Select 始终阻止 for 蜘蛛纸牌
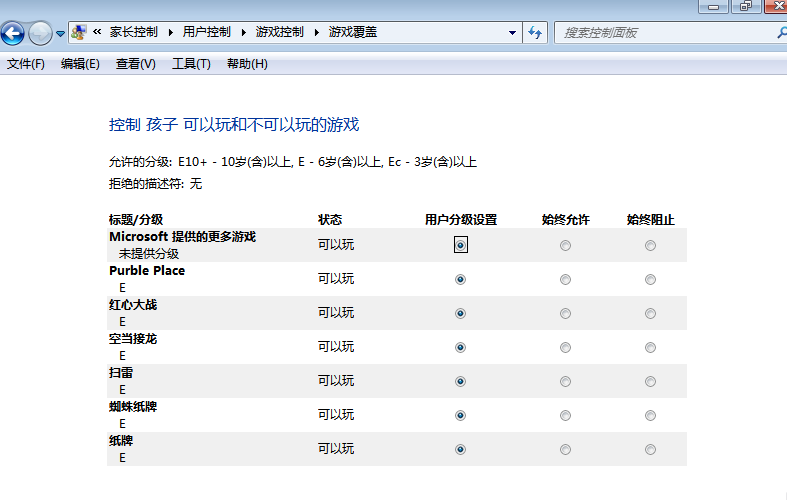 (x=650, y=415)
